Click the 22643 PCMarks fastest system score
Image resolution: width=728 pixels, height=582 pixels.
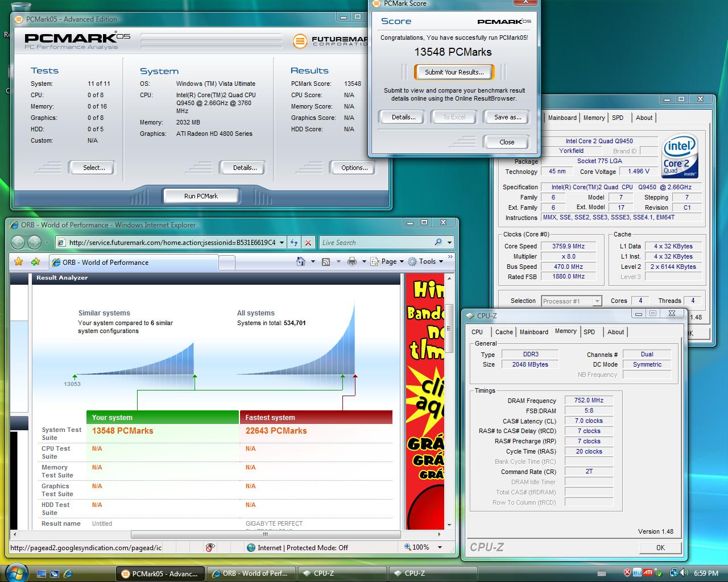click(276, 431)
